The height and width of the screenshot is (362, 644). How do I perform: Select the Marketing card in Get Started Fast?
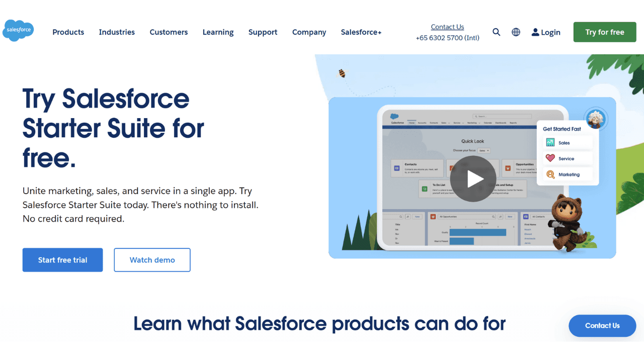(568, 174)
